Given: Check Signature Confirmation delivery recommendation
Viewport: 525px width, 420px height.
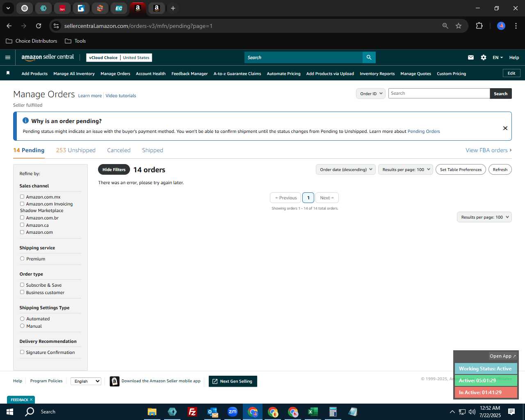Looking at the screenshot, I should click(22, 352).
